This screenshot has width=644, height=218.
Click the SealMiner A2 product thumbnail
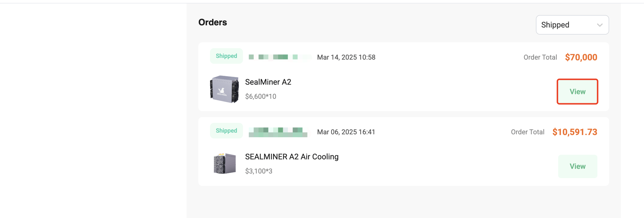(x=224, y=89)
